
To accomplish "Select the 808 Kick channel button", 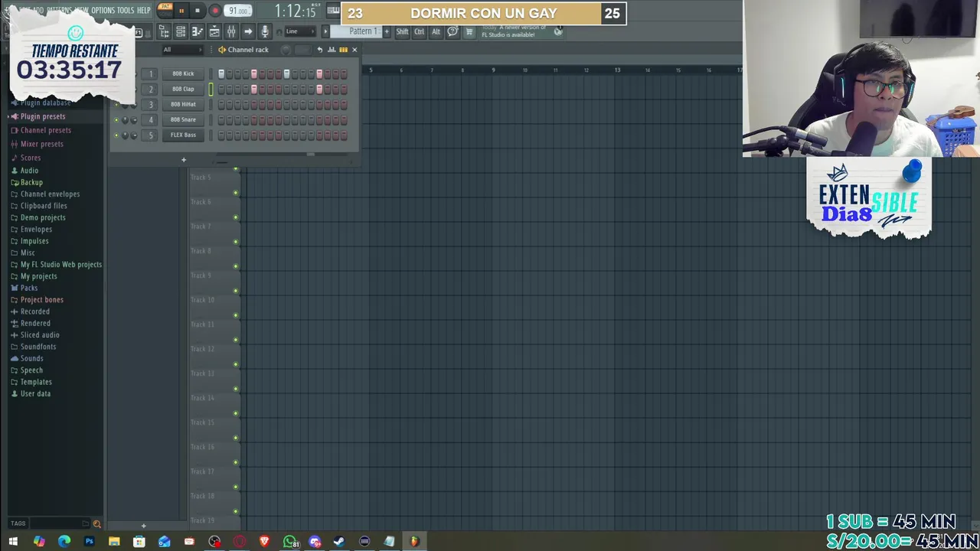I will tap(183, 73).
